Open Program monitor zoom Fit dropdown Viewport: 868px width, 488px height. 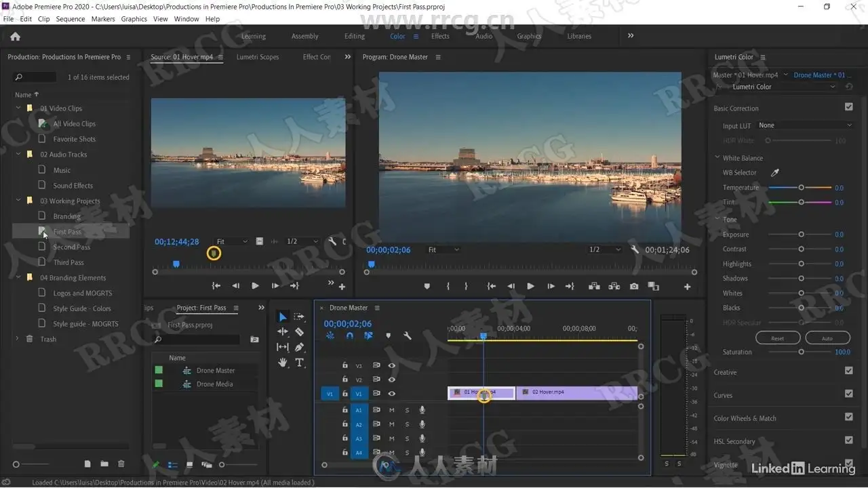pos(443,250)
